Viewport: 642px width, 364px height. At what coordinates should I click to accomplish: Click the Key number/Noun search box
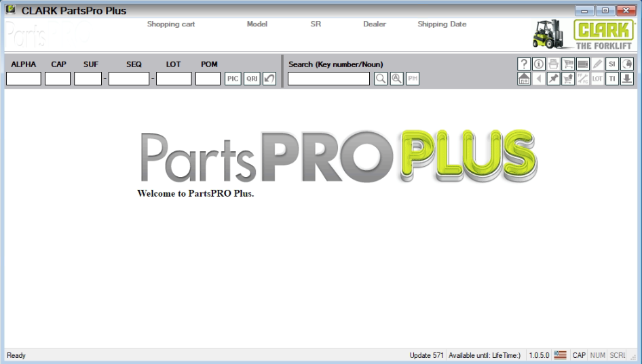[x=328, y=79]
